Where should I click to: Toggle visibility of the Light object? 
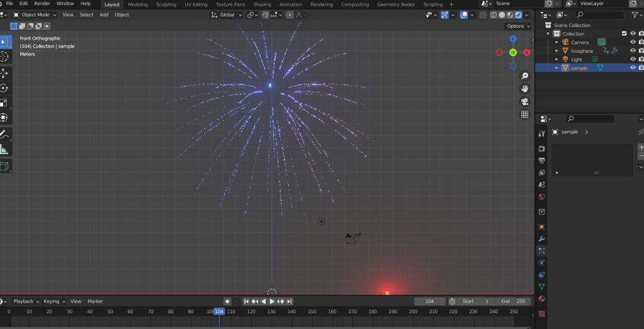point(633,59)
